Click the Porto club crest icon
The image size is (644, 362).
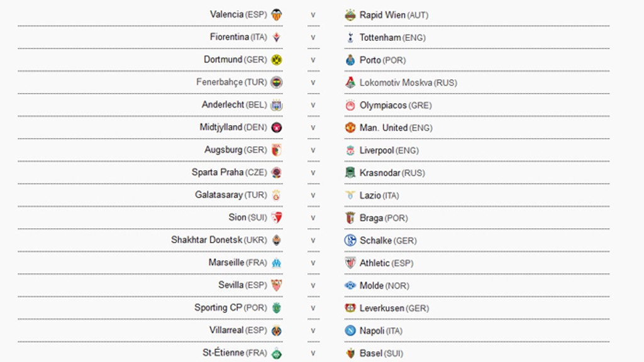click(x=350, y=60)
